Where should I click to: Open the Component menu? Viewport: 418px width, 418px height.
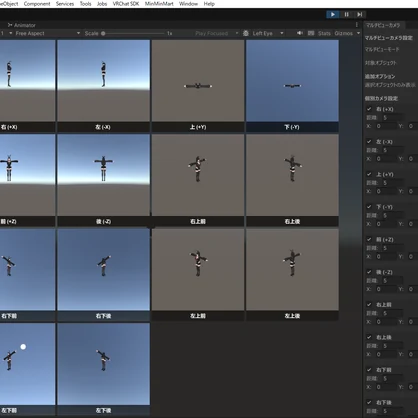pos(37,4)
